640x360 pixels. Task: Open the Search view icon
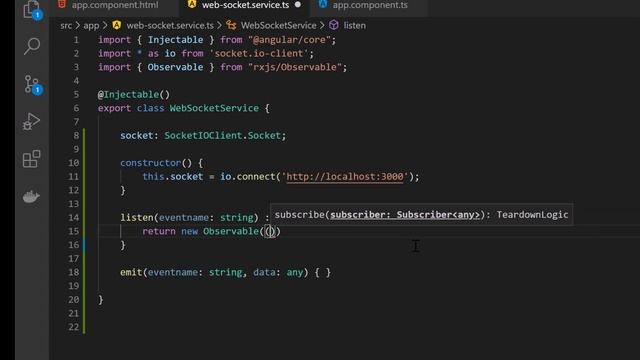32,46
